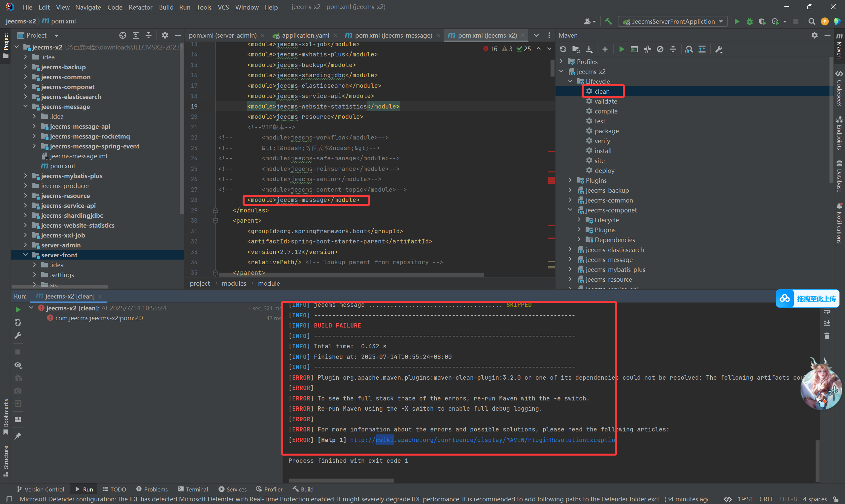This screenshot has width=845, height=504.
Task: Reload all Maven projects
Action: tap(563, 49)
